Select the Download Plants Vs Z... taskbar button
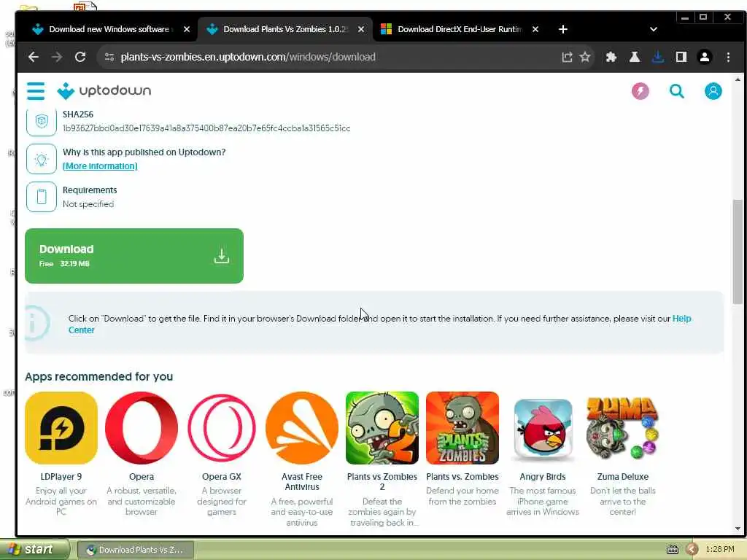Image resolution: width=747 pixels, height=560 pixels. point(135,550)
